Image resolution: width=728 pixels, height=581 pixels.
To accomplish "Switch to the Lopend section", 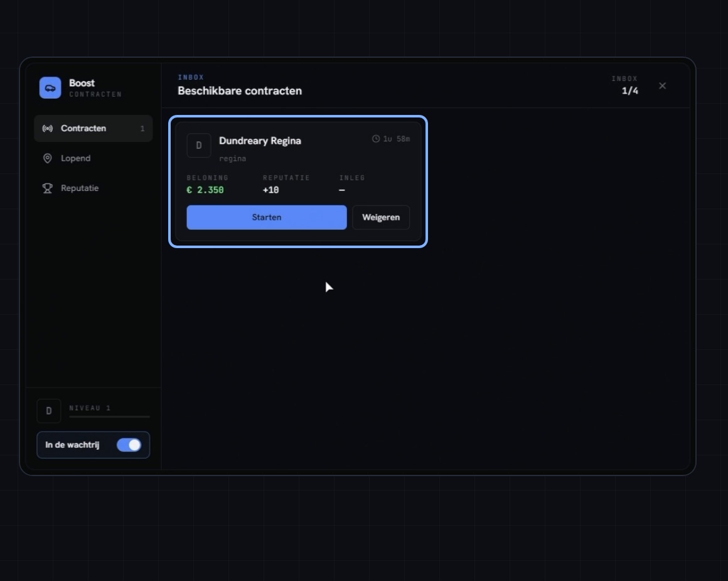I will coord(94,158).
